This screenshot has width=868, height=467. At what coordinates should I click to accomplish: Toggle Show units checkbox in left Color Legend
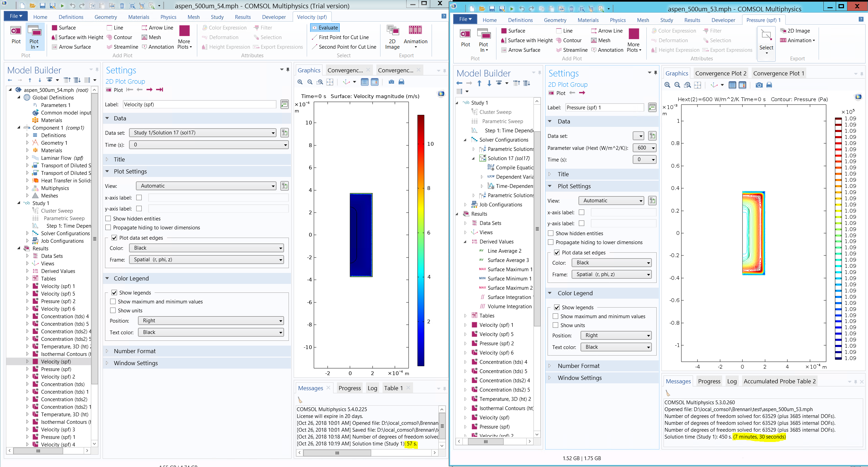[x=113, y=311]
